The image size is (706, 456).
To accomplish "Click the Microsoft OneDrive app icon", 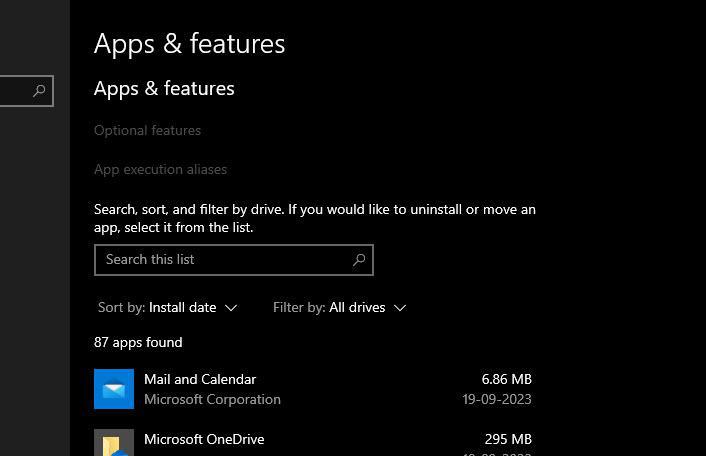I will pos(114,443).
